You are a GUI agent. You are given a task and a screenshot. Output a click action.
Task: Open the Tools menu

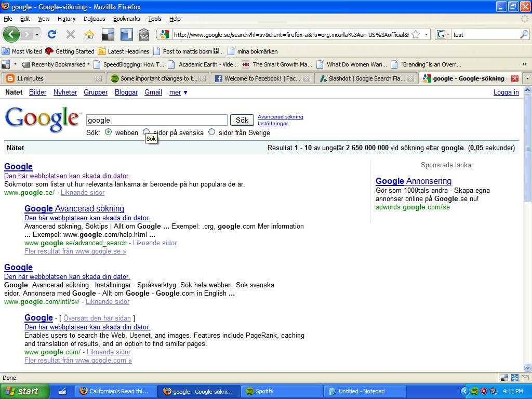point(154,19)
